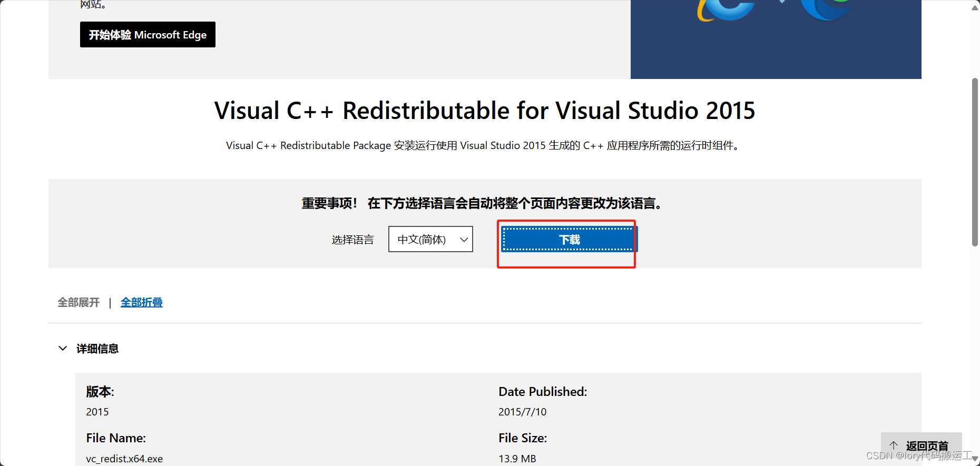Click the 重要事项 notice text
Screen dimensions: 980x466
click(482, 203)
